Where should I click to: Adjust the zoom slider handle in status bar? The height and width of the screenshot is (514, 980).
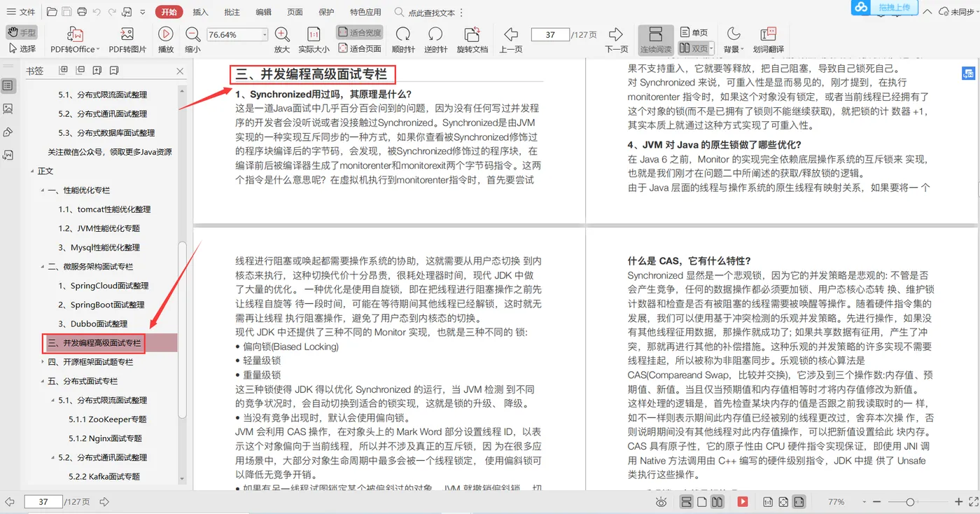tap(910, 502)
